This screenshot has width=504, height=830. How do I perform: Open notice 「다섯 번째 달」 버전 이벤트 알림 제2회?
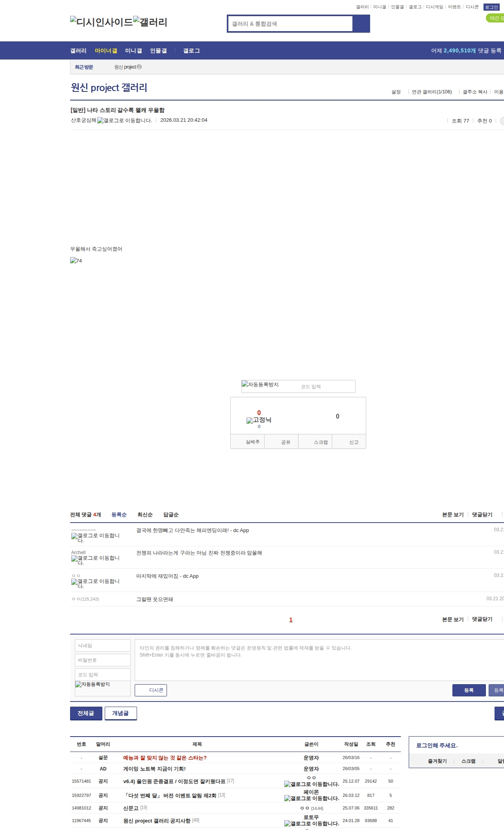[x=170, y=795]
